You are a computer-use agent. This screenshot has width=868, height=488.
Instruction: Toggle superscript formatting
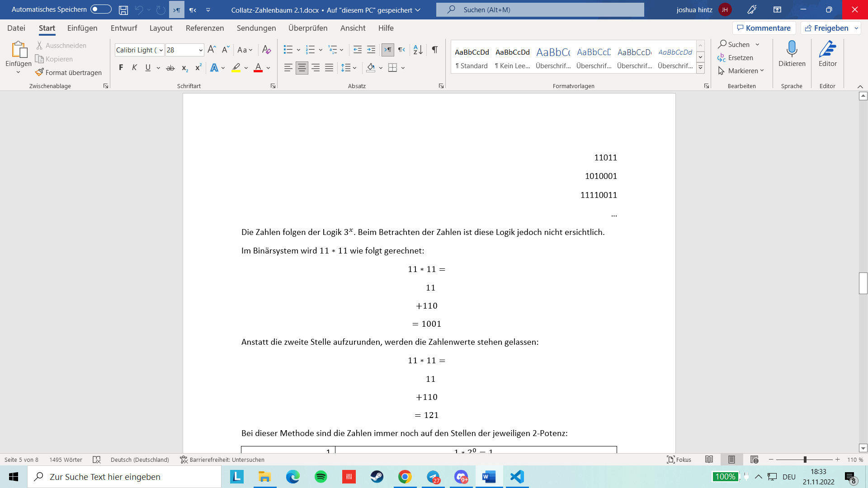click(x=198, y=68)
